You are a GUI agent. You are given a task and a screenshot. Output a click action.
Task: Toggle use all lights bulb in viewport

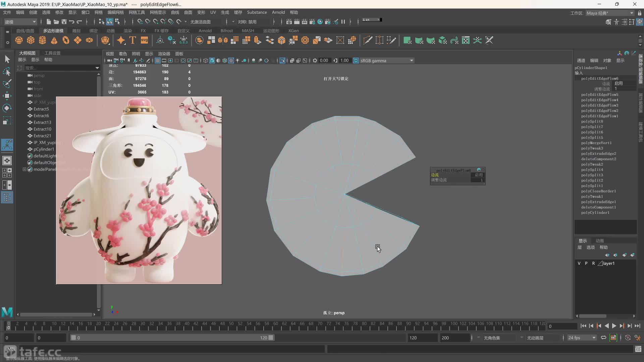237,61
